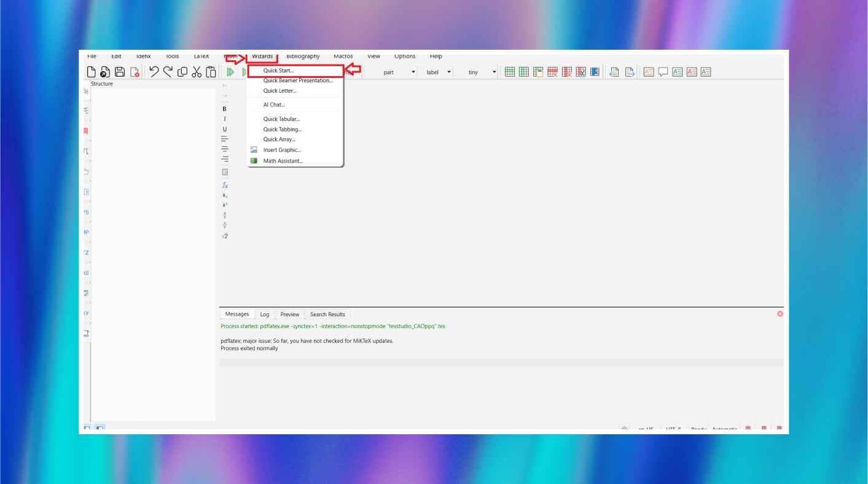The width and height of the screenshot is (868, 484).
Task: Choose Quick Beamer Presentation... entry
Action: [295, 80]
